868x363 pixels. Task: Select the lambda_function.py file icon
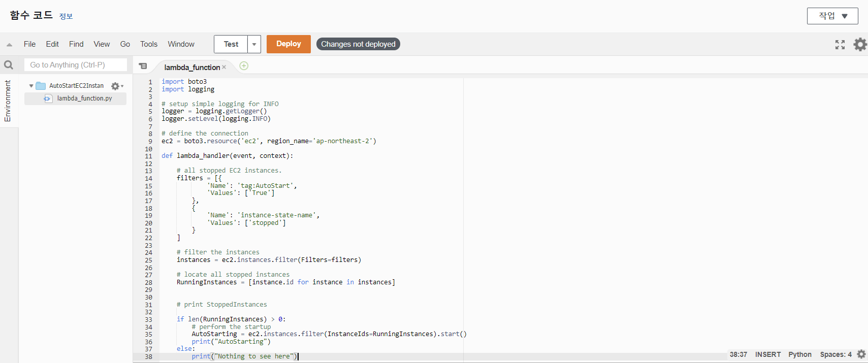pos(48,98)
